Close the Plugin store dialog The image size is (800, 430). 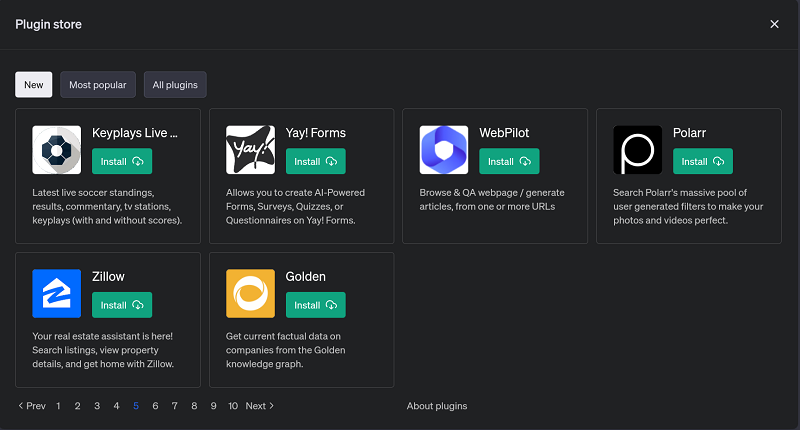(x=774, y=24)
